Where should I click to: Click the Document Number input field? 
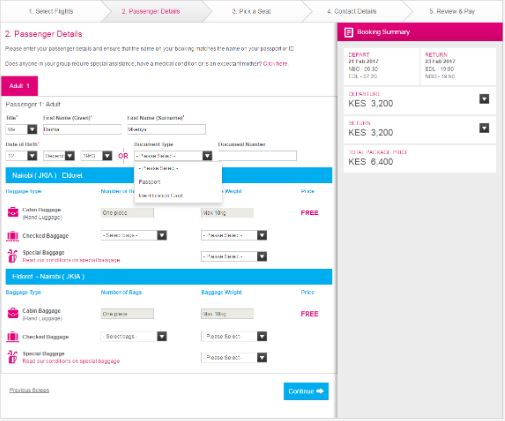point(257,156)
